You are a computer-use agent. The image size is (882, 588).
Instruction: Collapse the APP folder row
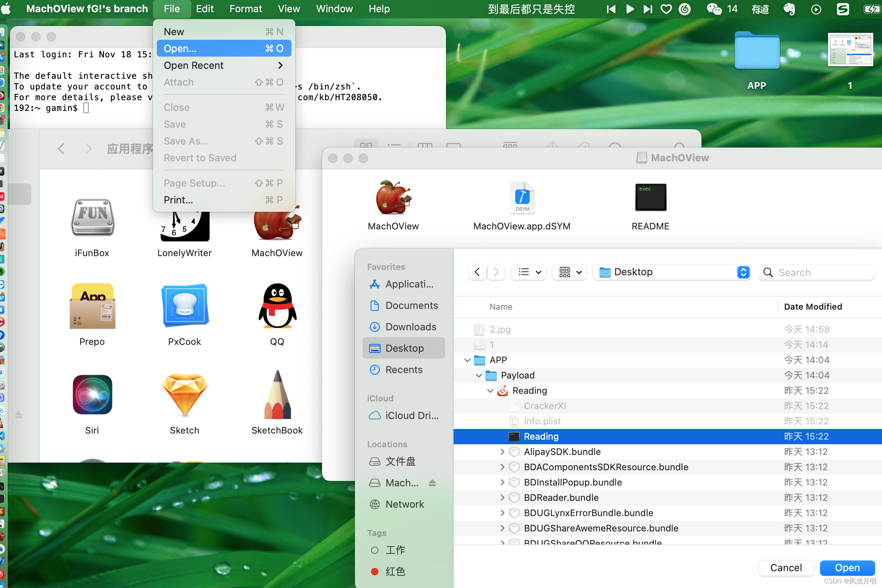pos(467,360)
